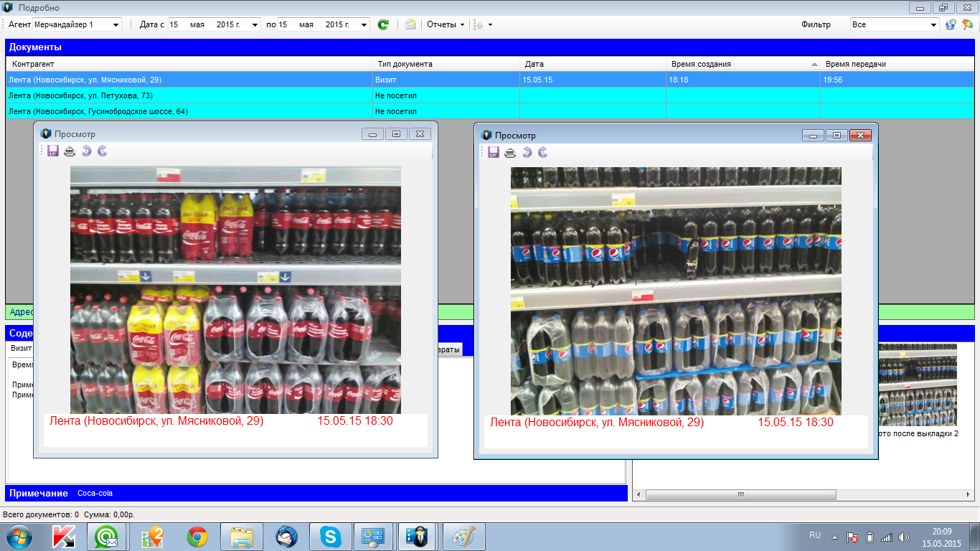Screen dimensions: 980x551
Task: Expand the Фильтр combo box
Action: coord(933,25)
